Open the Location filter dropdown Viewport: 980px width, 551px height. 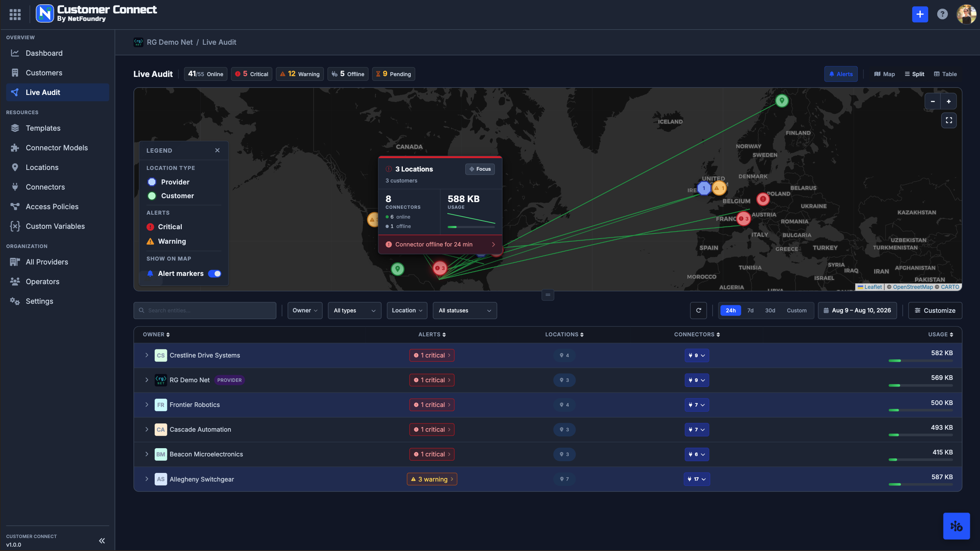tap(407, 310)
